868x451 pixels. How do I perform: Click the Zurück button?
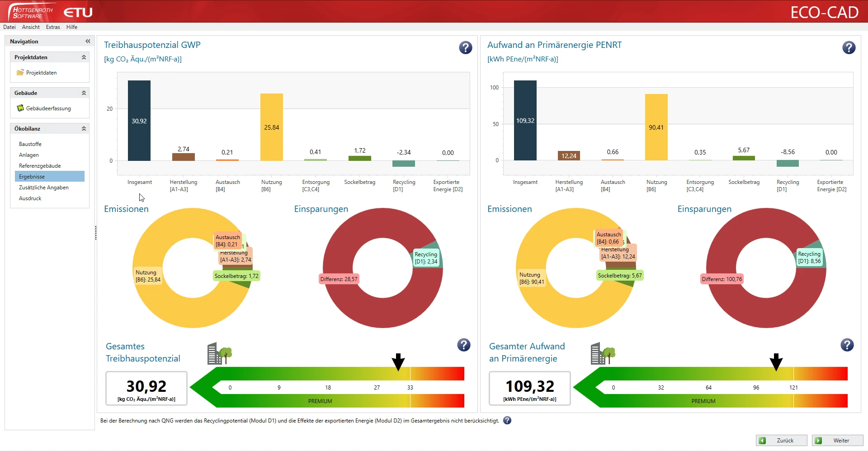pos(781,440)
